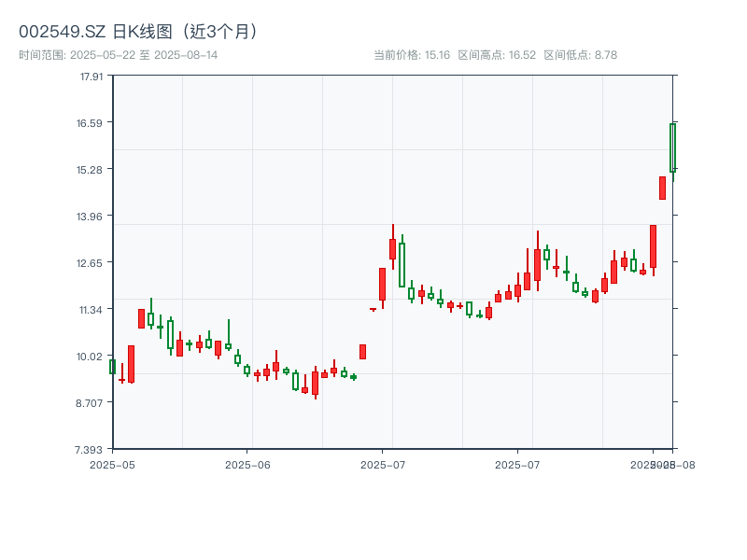
Task: Select the 当前价格 15.16 label
Action: (412, 55)
